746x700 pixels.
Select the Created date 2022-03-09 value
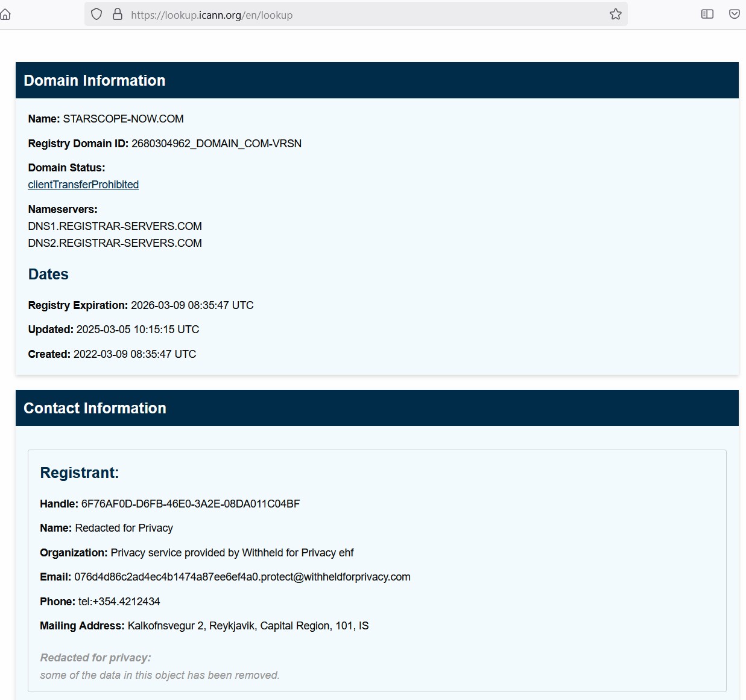[x=134, y=354]
